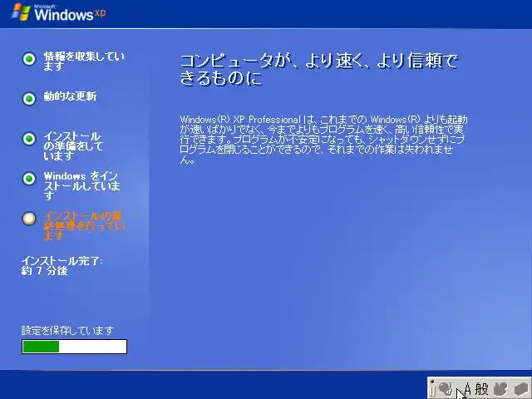
Task: Click the 動的な更新 step label
Action: [70, 96]
